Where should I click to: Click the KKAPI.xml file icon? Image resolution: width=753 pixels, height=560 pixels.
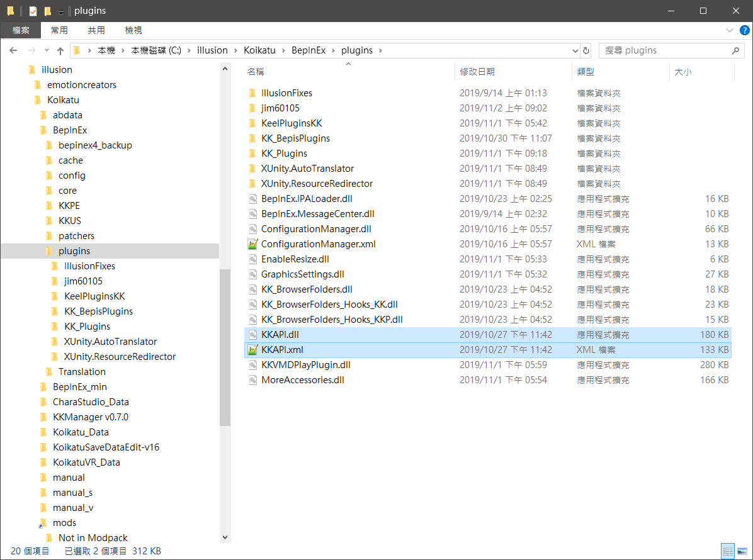[252, 350]
